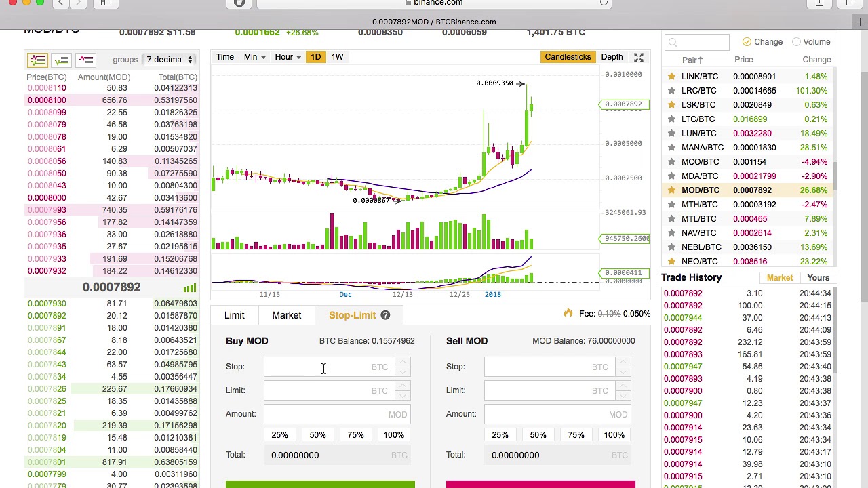Select sell order priced 0.0008100

coord(112,100)
